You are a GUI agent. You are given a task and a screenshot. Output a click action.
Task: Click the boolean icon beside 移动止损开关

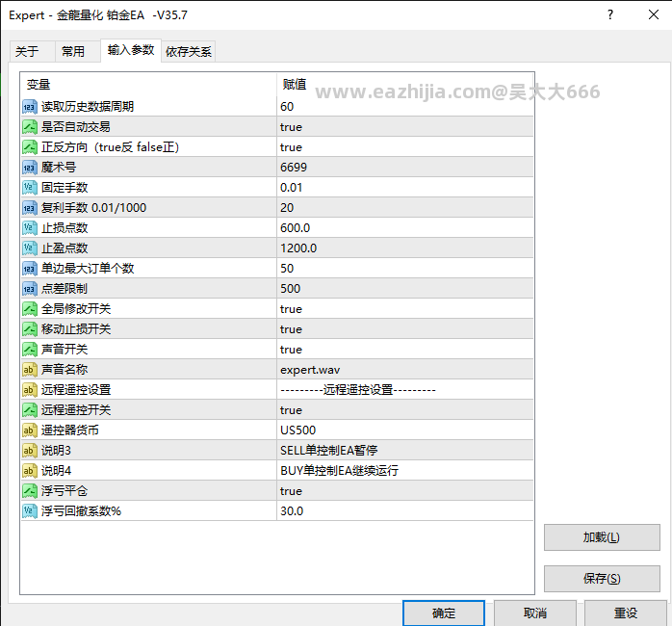click(x=30, y=329)
